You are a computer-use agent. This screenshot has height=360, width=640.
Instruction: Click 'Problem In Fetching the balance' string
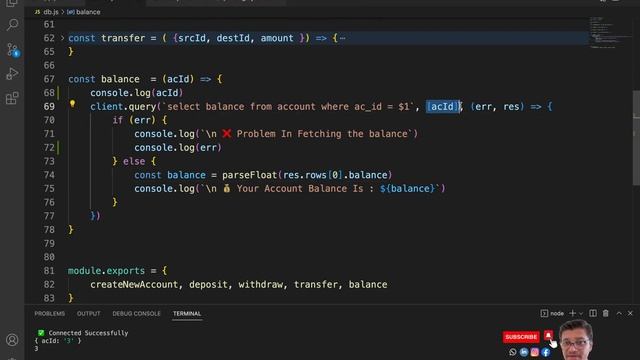(x=322, y=134)
